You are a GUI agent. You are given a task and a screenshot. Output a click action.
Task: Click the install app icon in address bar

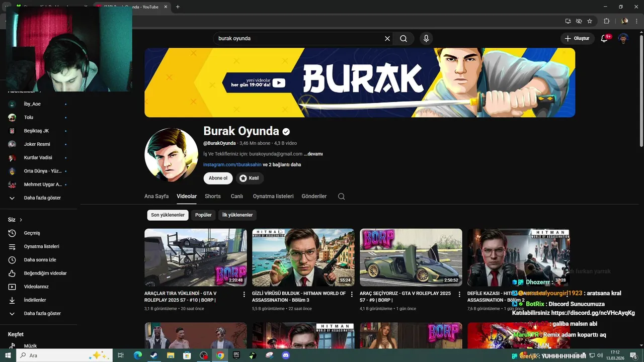(x=568, y=21)
